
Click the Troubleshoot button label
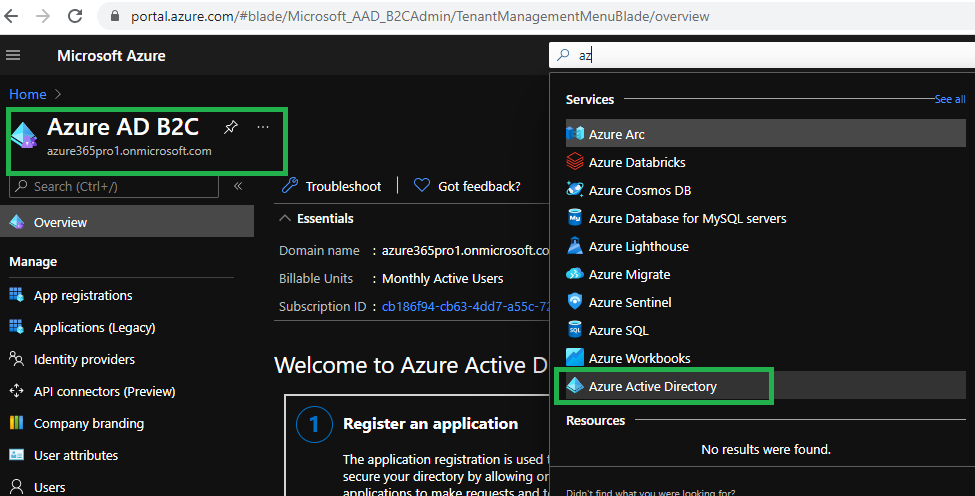[343, 186]
